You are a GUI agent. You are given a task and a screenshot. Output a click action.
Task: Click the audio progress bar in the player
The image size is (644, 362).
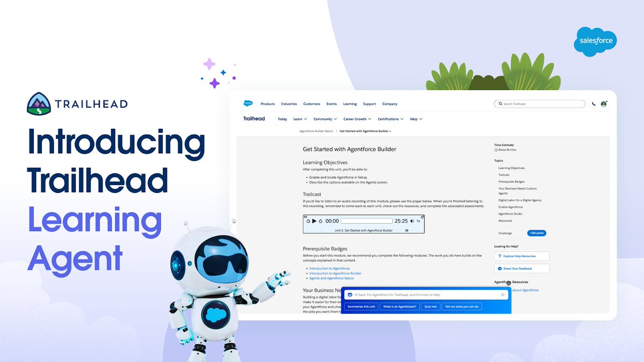(x=367, y=221)
